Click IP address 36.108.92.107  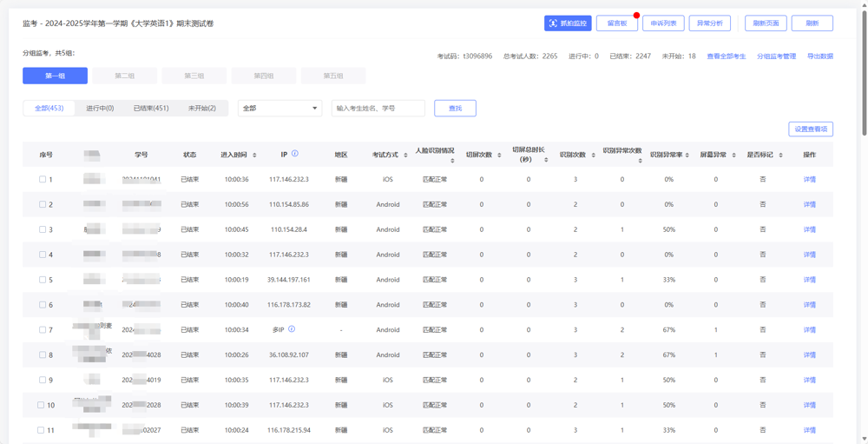pos(288,355)
